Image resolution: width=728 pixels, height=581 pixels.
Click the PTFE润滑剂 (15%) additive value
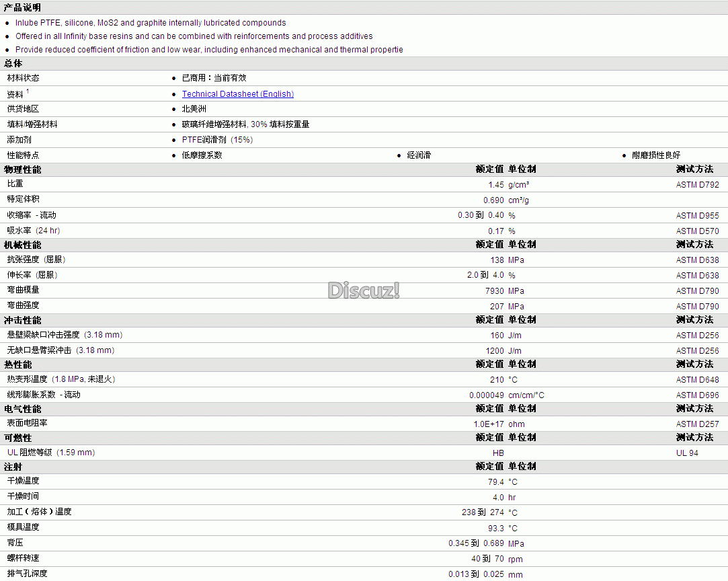tap(217, 140)
